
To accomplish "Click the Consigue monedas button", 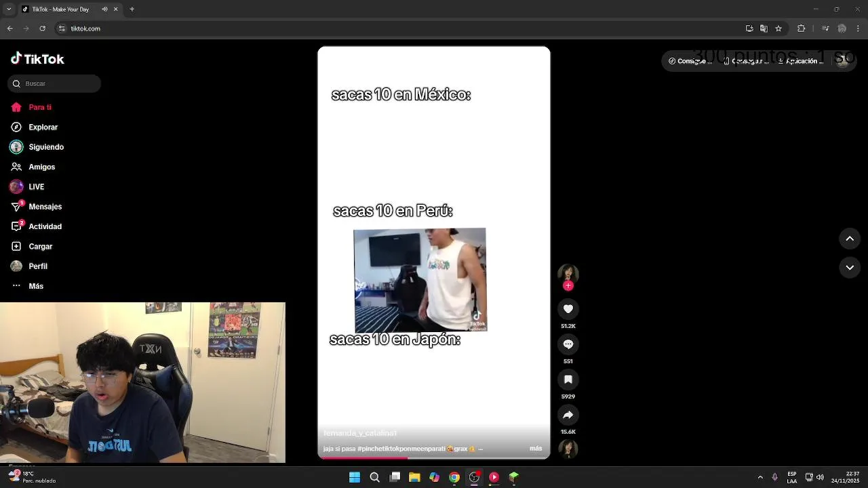I will coord(691,61).
